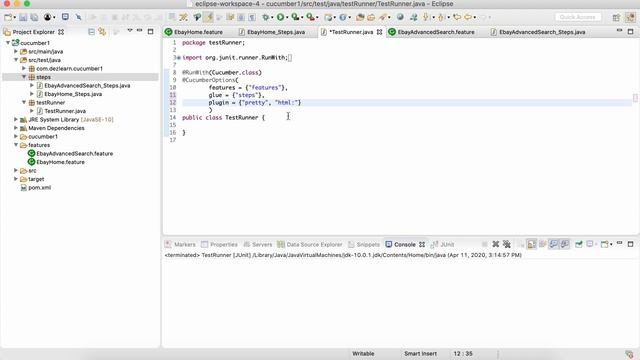The image size is (640, 360).
Task: Open the Quick Access search field
Action: click(578, 17)
